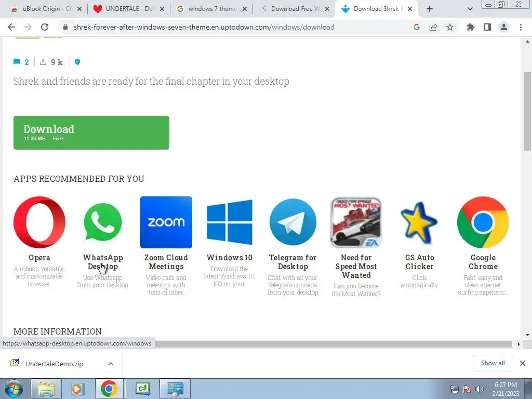Open Need for Speed Most Wanted thumbnail

356,222
